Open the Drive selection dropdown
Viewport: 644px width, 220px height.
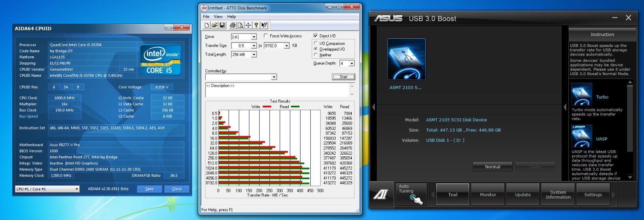[x=254, y=37]
